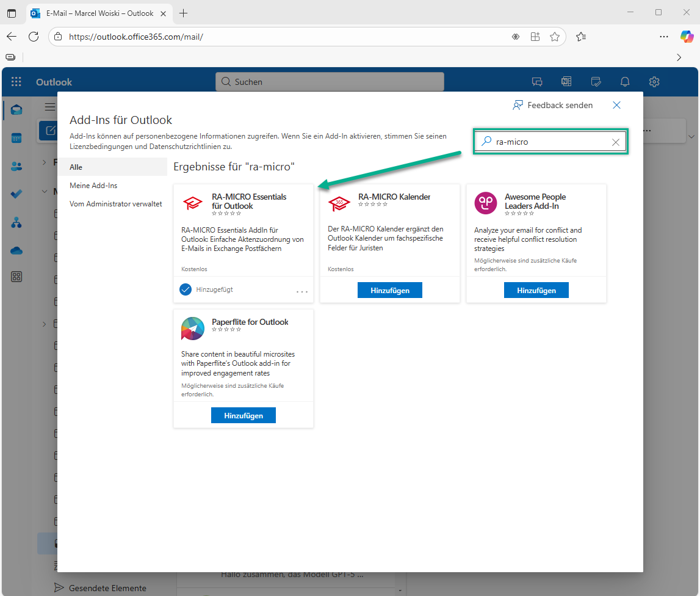Select Vom Administrator verwaltet category

[x=115, y=204]
